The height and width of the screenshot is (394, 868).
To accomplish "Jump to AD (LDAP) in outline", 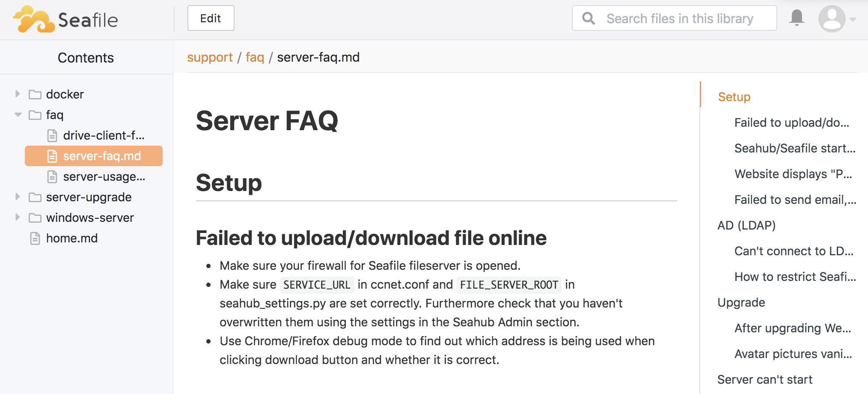I will coord(746,225).
